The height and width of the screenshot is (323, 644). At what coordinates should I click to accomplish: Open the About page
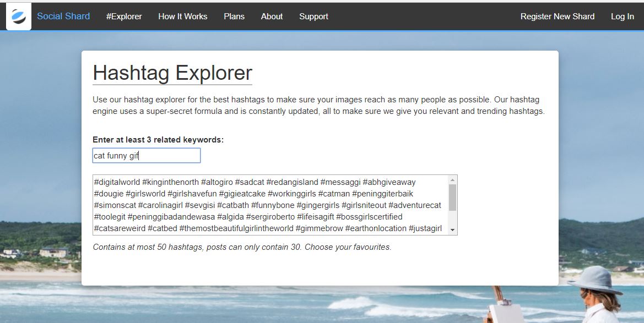coord(272,17)
